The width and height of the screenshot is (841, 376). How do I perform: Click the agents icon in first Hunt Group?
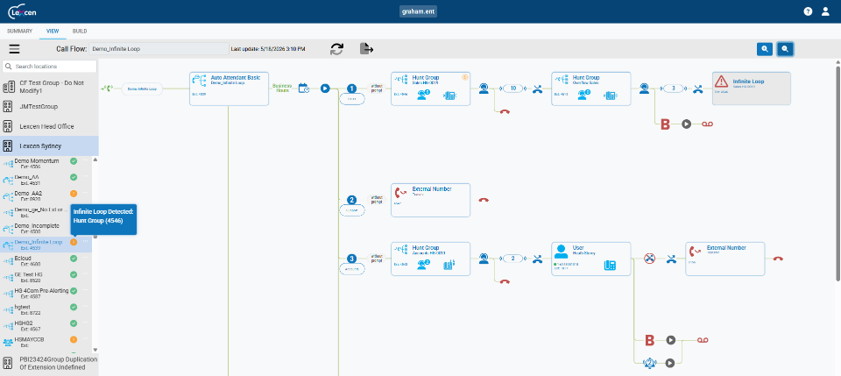tap(423, 94)
